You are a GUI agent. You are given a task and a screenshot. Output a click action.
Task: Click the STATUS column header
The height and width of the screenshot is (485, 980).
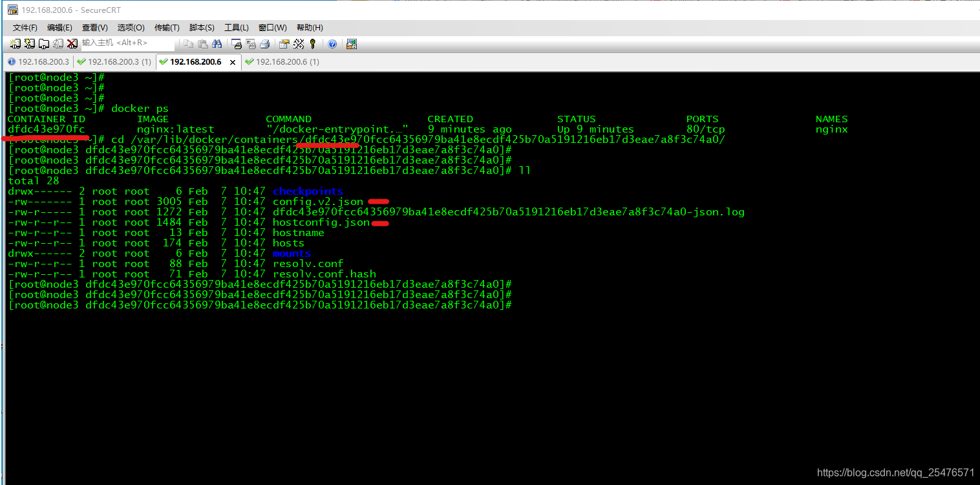[577, 119]
